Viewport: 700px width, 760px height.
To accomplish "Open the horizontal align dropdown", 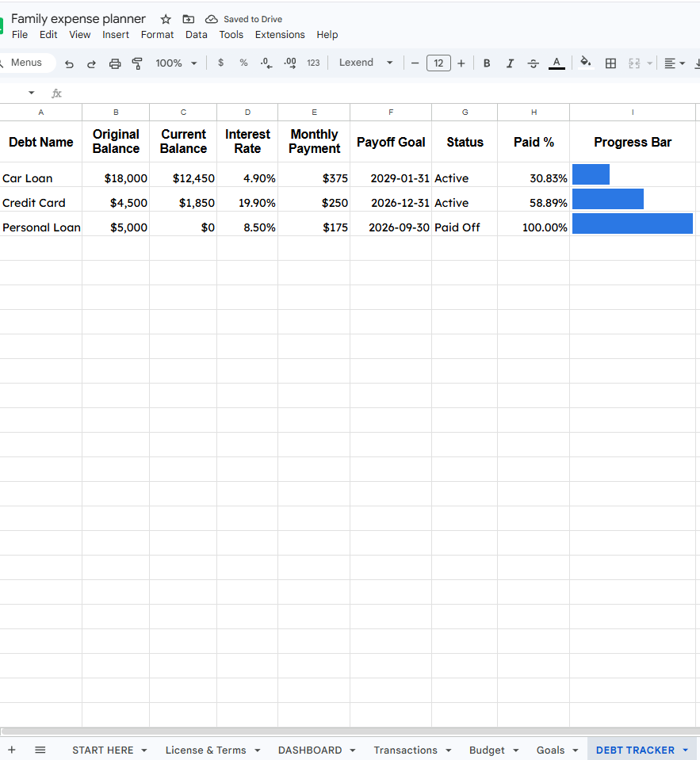I will click(x=675, y=63).
